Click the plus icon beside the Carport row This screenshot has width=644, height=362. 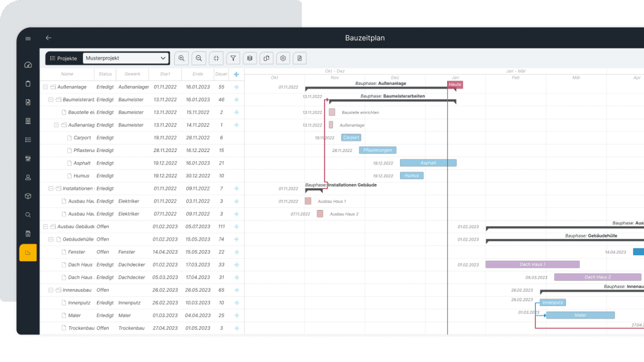(x=236, y=138)
